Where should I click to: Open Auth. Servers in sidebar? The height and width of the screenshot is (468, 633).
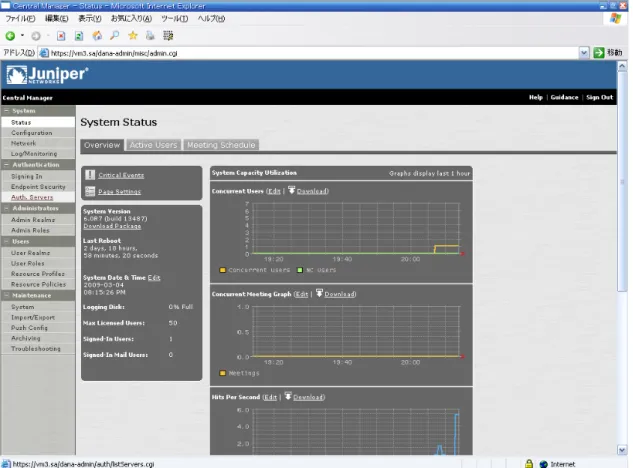[x=32, y=197]
